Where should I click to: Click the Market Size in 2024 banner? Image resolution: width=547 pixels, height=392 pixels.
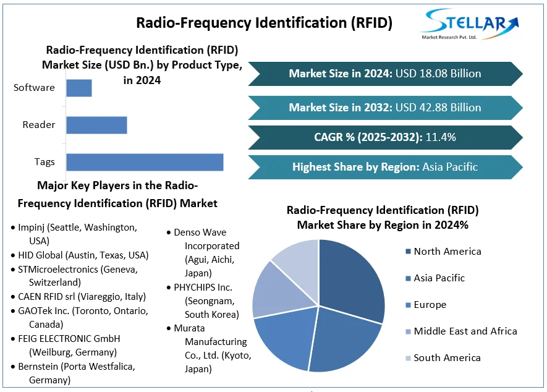click(x=384, y=74)
